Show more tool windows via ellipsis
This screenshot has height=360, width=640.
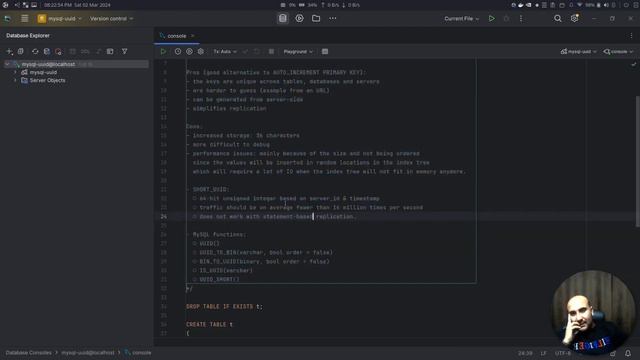(x=333, y=18)
